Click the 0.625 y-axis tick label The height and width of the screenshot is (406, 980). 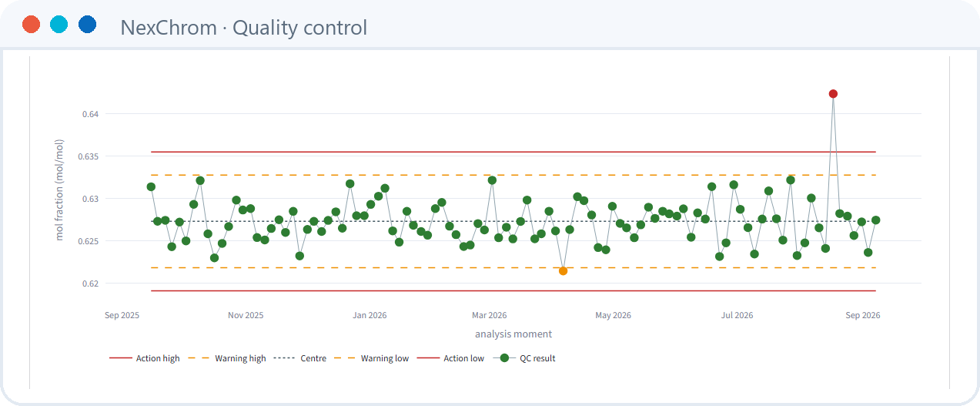click(x=89, y=241)
